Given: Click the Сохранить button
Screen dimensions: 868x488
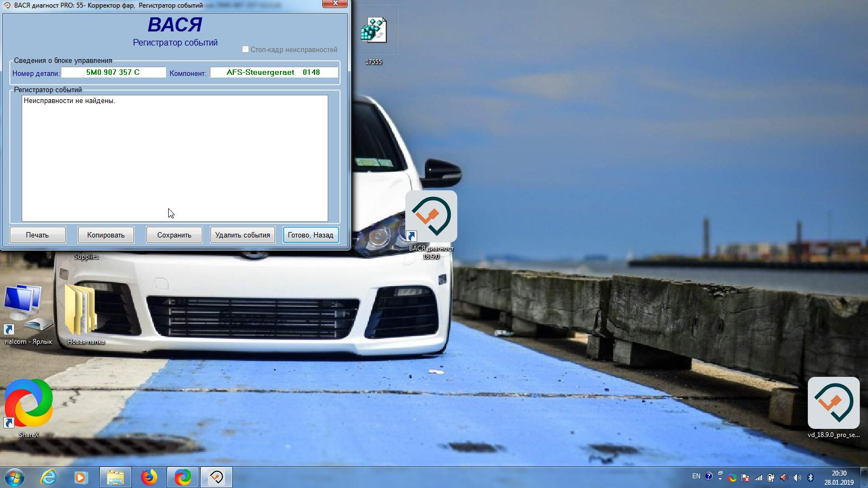Looking at the screenshot, I should [174, 235].
